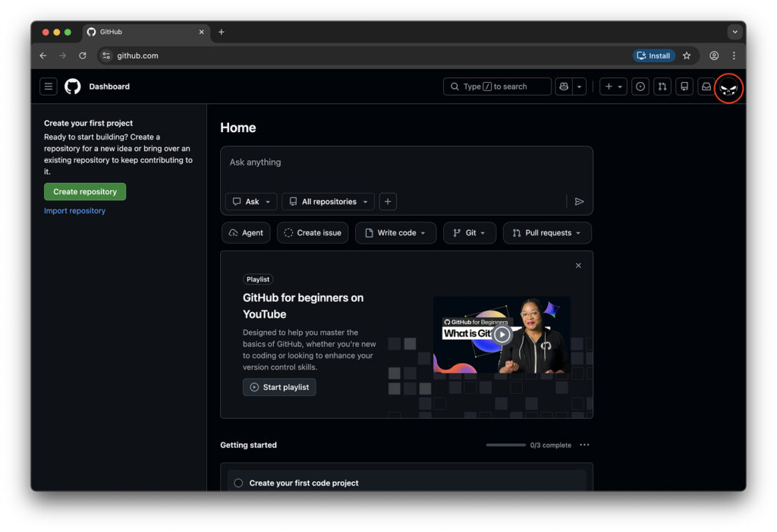Open the Create new plus menu
Screen dimensions: 777x532
click(613, 87)
